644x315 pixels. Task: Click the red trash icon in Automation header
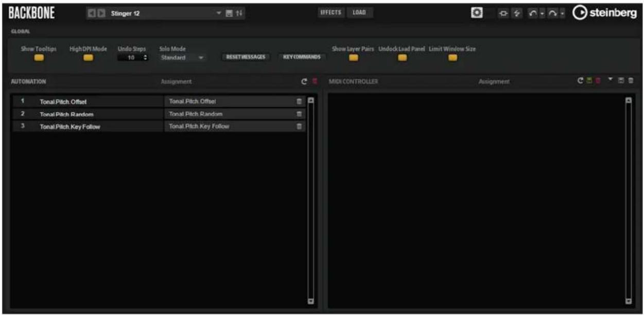point(315,81)
